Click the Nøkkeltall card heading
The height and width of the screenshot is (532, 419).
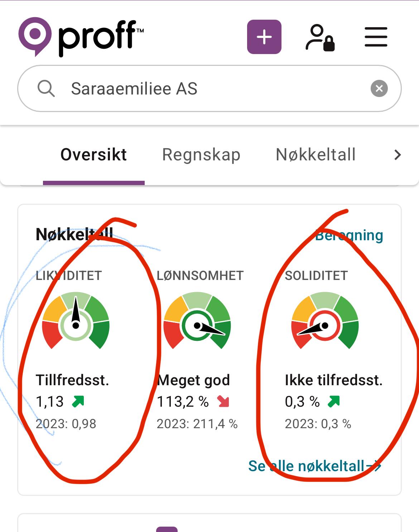click(x=74, y=234)
